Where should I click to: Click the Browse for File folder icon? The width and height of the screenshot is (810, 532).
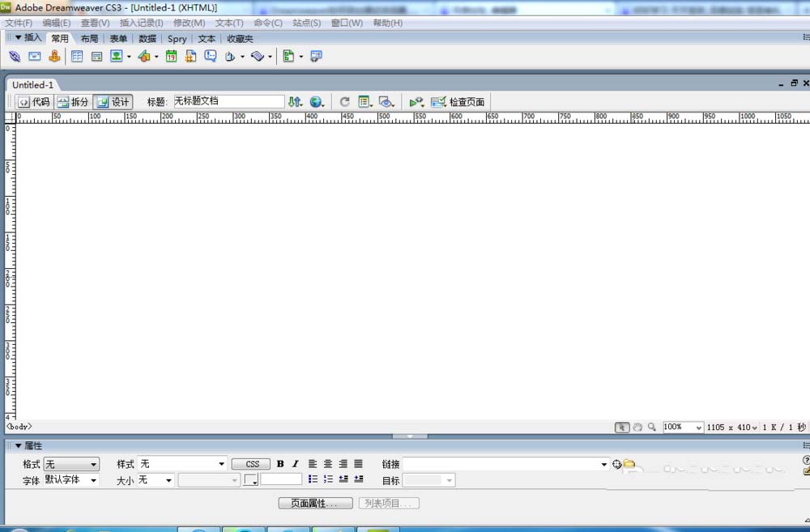[x=629, y=463]
